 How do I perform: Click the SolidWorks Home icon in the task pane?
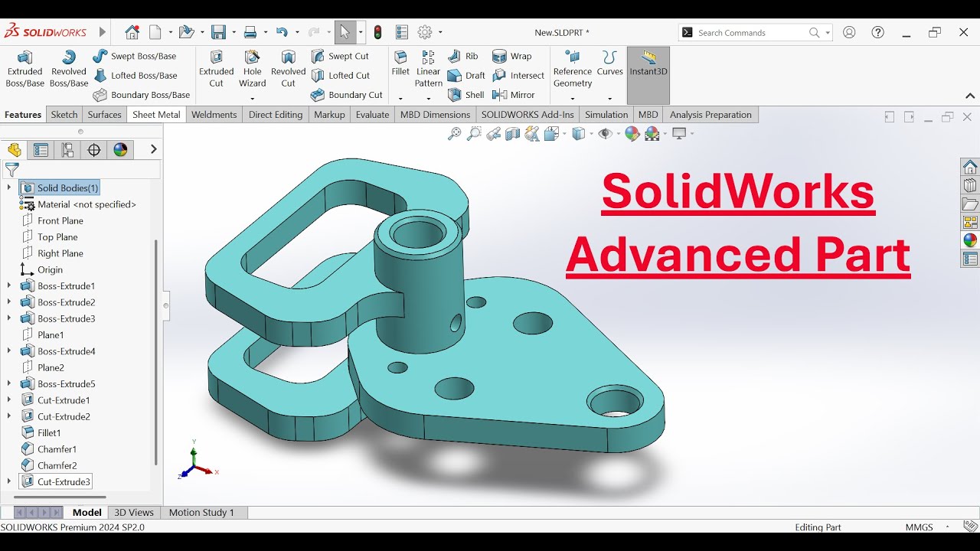pyautogui.click(x=970, y=167)
